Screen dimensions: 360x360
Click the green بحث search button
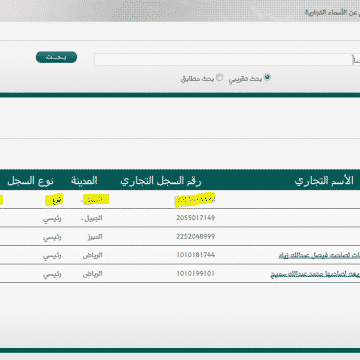[56, 57]
